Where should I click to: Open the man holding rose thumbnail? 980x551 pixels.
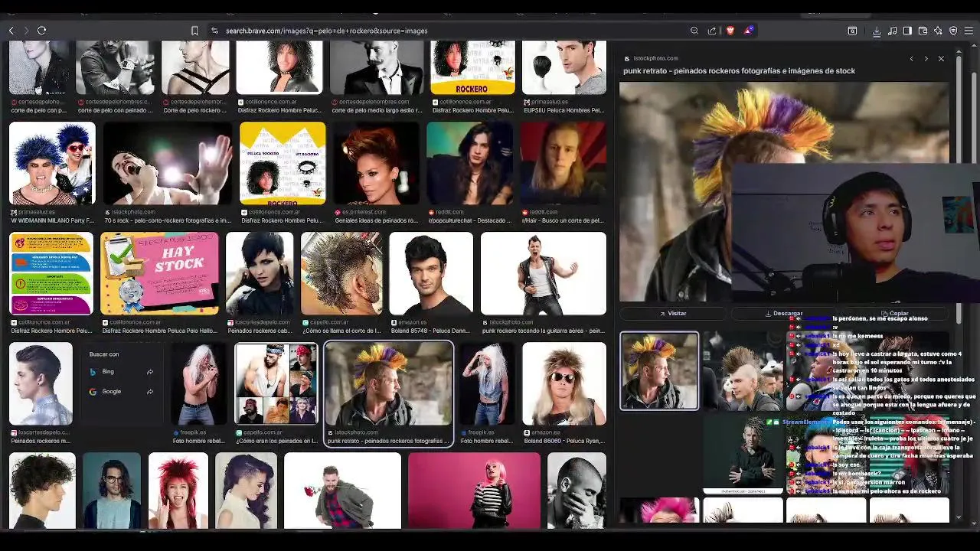(342, 491)
